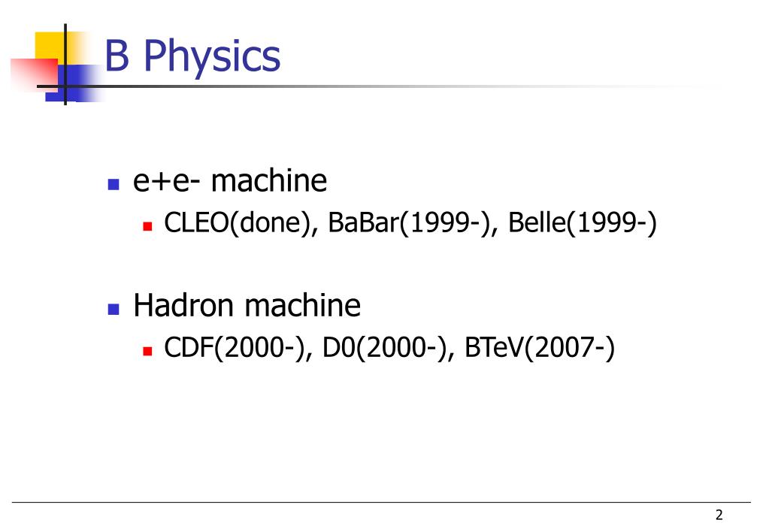Image resolution: width=769 pixels, height=532 pixels.
Task: Click the blue square in the title decoration
Action: [x=74, y=83]
